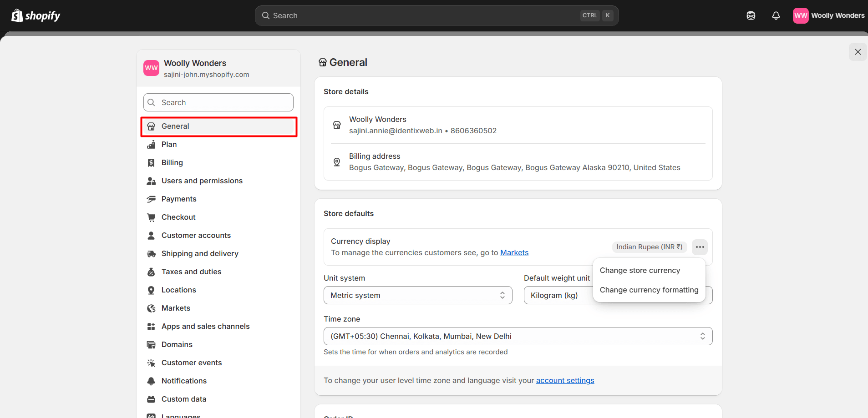
Task: Click the General page heading icon
Action: 323,63
